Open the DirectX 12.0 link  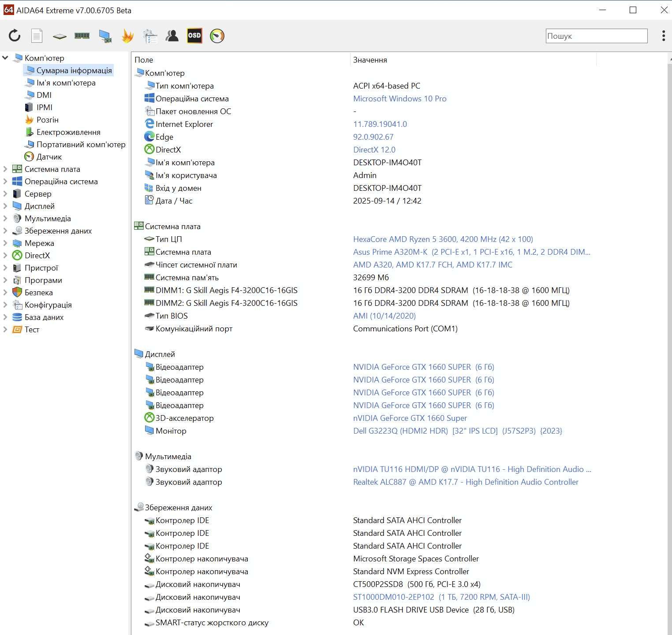pyautogui.click(x=374, y=149)
